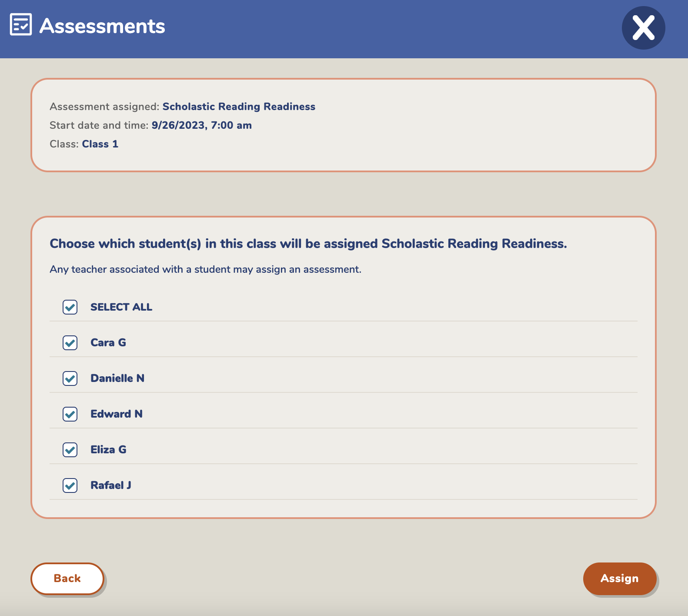
Task: Click the Eliza G student name
Action: pos(108,450)
